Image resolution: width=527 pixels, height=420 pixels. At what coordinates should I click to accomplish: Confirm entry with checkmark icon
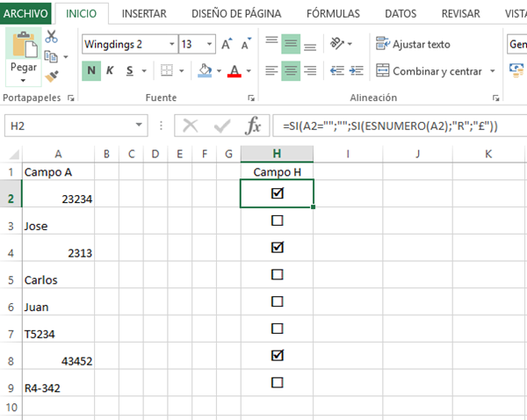(x=222, y=127)
